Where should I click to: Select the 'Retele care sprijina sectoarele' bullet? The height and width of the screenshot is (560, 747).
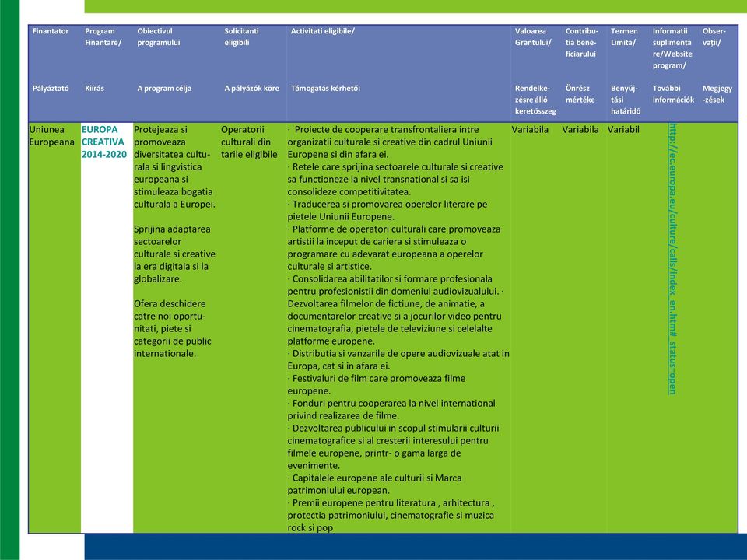point(395,180)
